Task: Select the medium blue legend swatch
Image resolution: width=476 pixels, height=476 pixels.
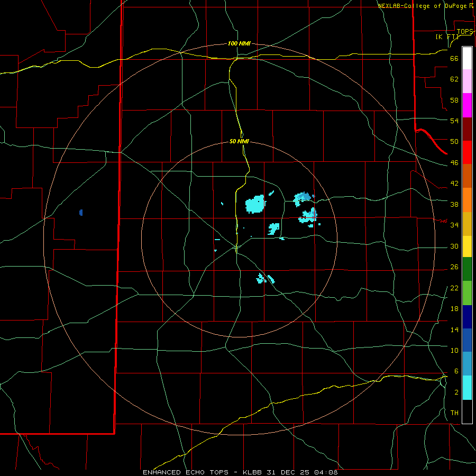Action: [x=467, y=340]
